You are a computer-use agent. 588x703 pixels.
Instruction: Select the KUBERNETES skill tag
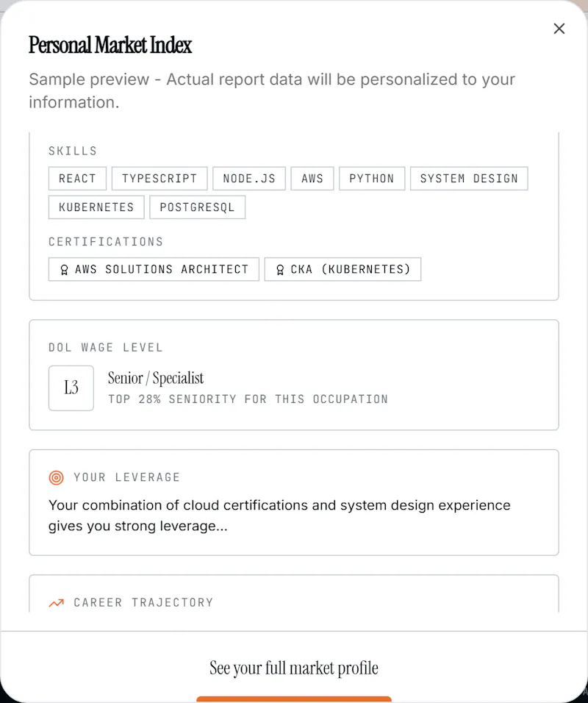[x=96, y=207]
